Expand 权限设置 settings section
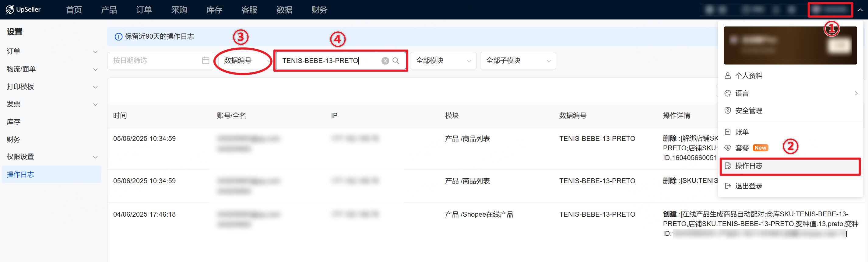 click(51, 157)
